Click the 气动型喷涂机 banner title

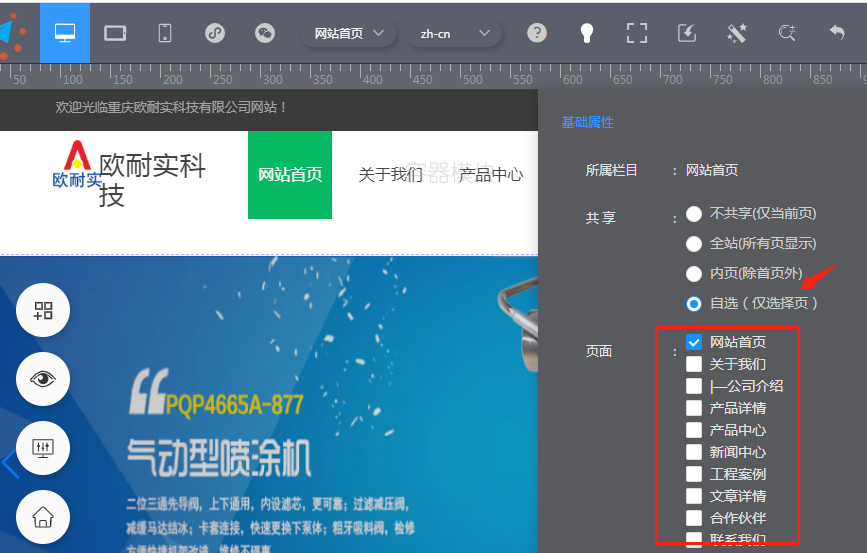218,458
